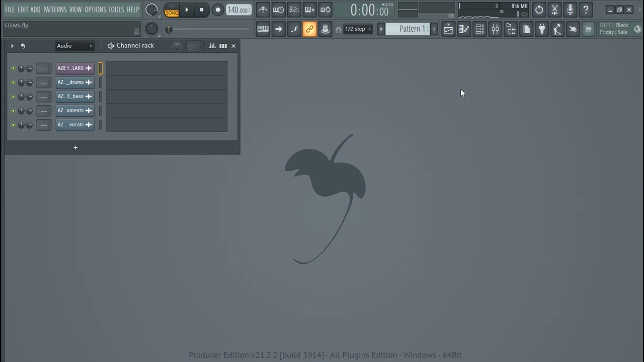Screen dimensions: 644x362
Task: Open audio editor scissors icon
Action: (x=554, y=10)
